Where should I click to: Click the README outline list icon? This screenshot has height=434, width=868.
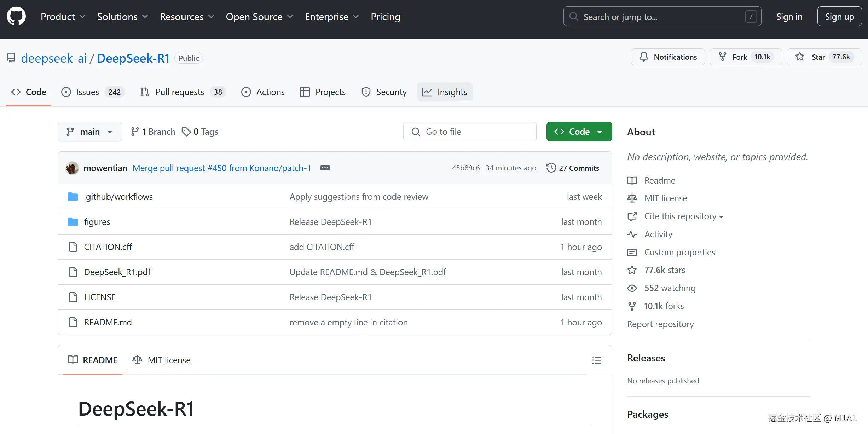click(596, 360)
